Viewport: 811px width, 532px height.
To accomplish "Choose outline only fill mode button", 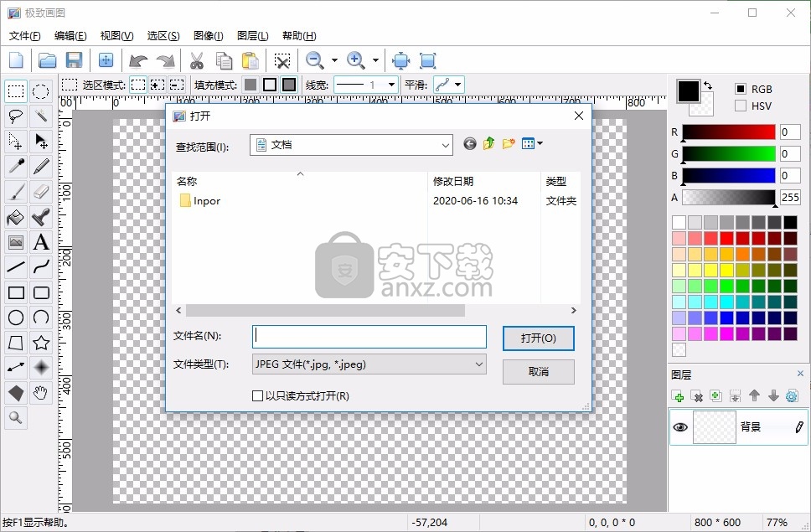I will pos(270,85).
